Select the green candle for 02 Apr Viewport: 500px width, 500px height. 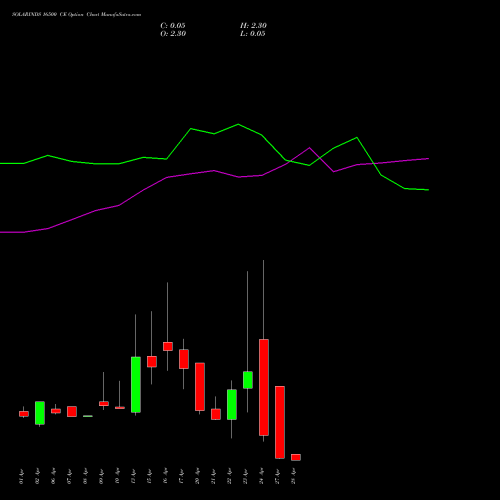40,413
